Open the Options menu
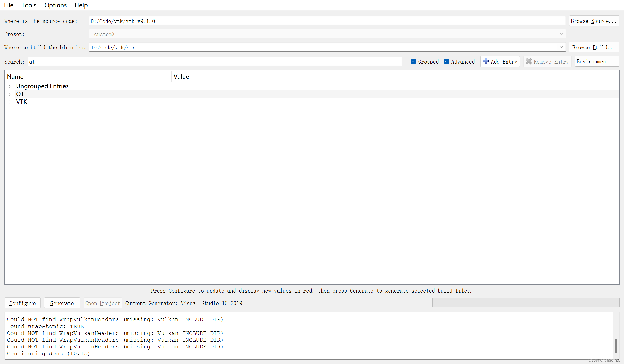Viewport: 624px width, 364px height. [55, 5]
